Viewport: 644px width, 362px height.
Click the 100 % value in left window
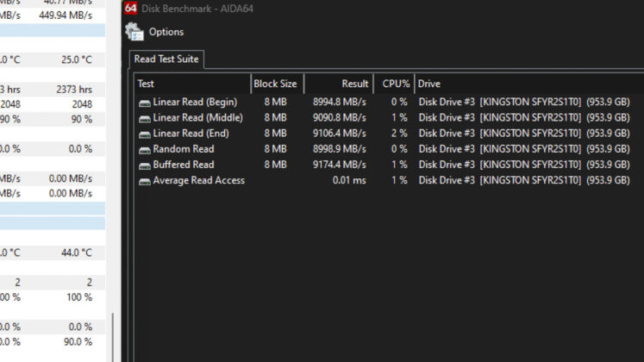point(79,297)
